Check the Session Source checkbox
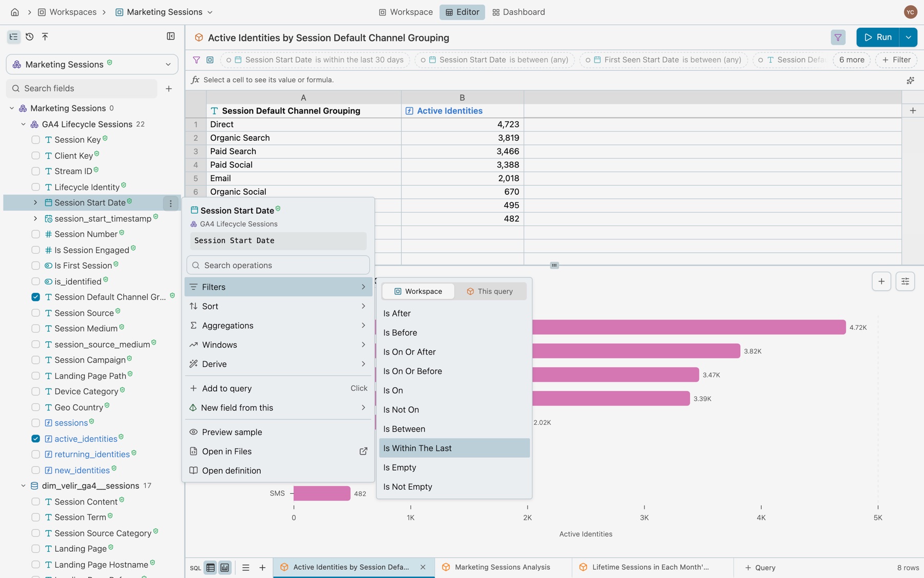Viewport: 924px width, 578px height. click(x=35, y=313)
